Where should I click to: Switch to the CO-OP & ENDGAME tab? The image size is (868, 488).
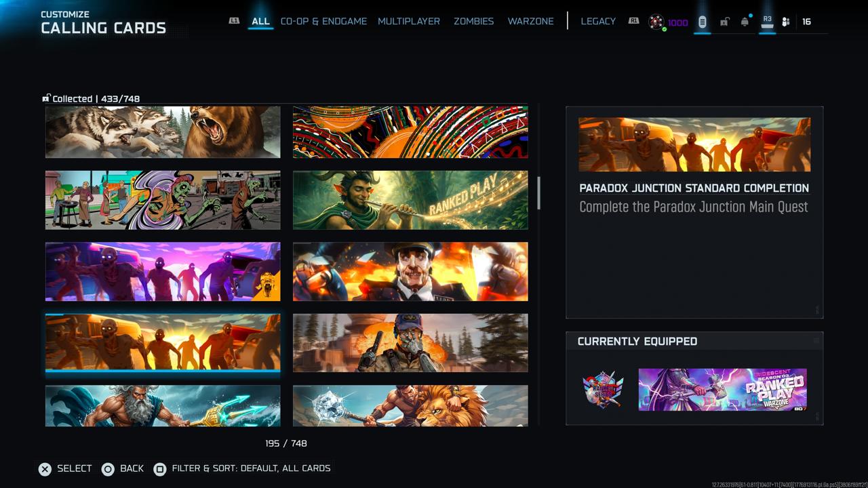click(323, 21)
